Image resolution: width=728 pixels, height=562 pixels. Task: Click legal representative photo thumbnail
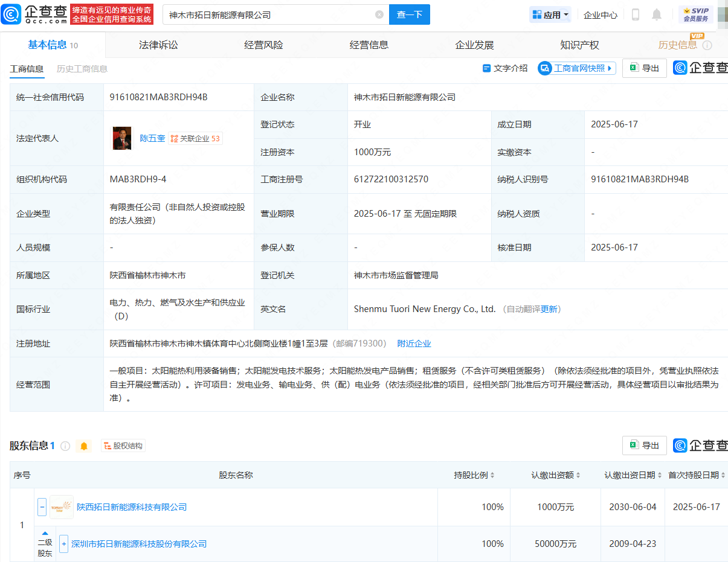coord(122,138)
